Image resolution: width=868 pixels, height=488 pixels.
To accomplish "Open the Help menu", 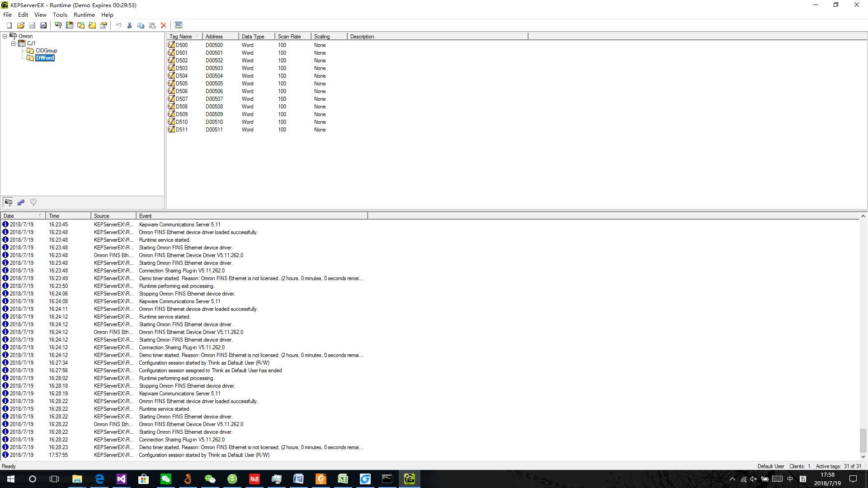I will [107, 14].
